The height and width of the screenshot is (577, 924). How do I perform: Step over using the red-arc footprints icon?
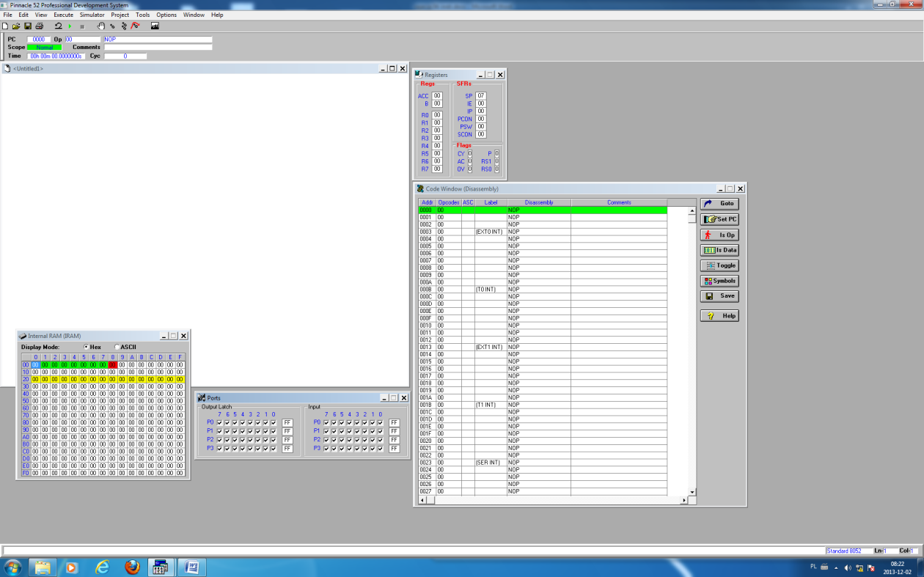coord(135,26)
